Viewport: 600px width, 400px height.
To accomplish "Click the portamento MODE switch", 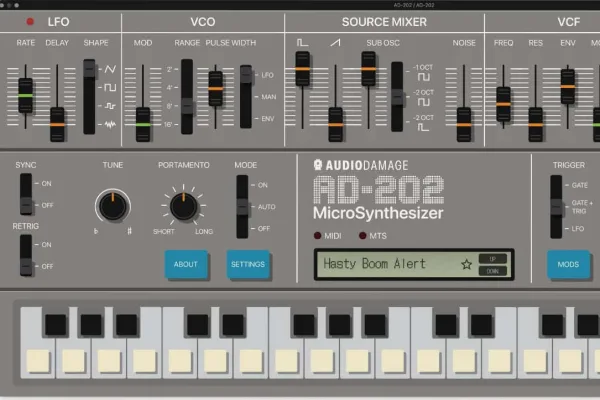I will 242,207.
